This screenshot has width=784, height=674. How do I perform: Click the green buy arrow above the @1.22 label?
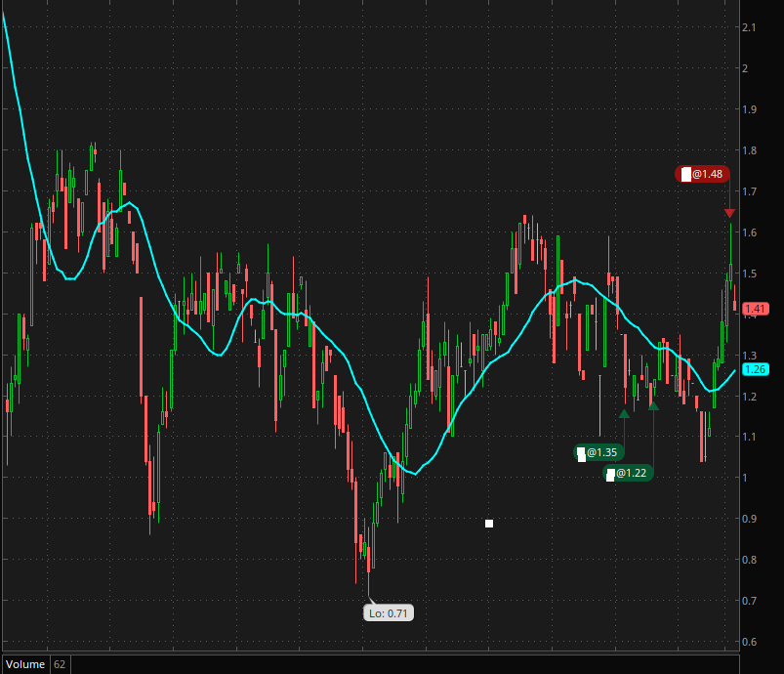coord(653,404)
